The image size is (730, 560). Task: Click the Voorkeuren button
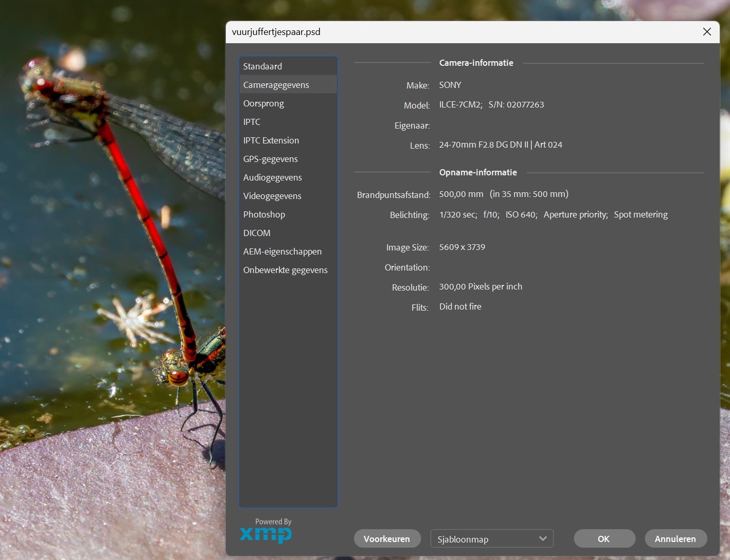pos(387,539)
